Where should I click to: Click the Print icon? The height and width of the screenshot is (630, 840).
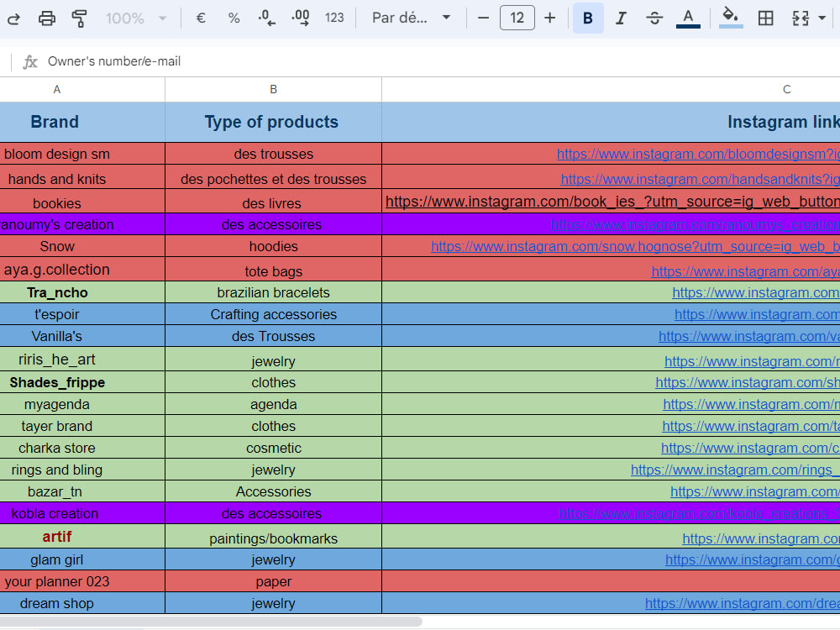pos(46,18)
